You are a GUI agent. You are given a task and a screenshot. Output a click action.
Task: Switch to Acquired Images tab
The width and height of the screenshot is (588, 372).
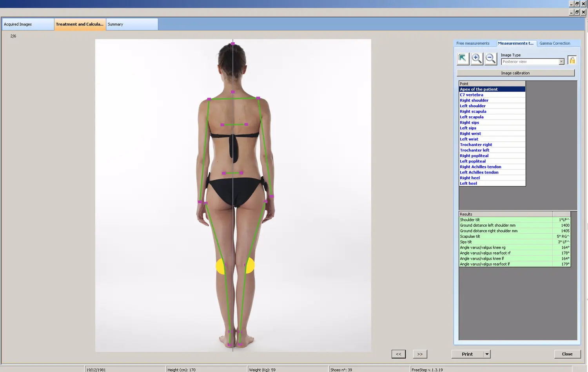coord(27,24)
